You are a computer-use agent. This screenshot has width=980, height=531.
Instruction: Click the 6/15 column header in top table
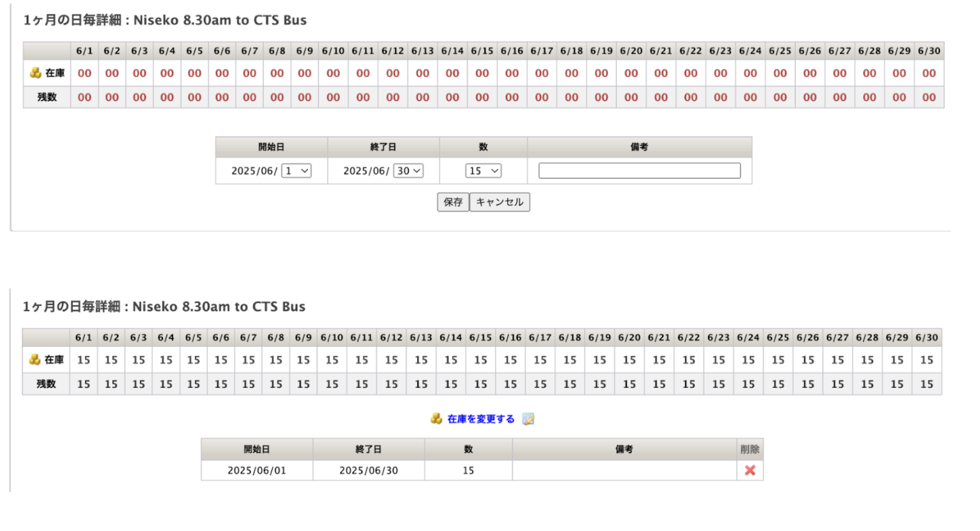[482, 51]
